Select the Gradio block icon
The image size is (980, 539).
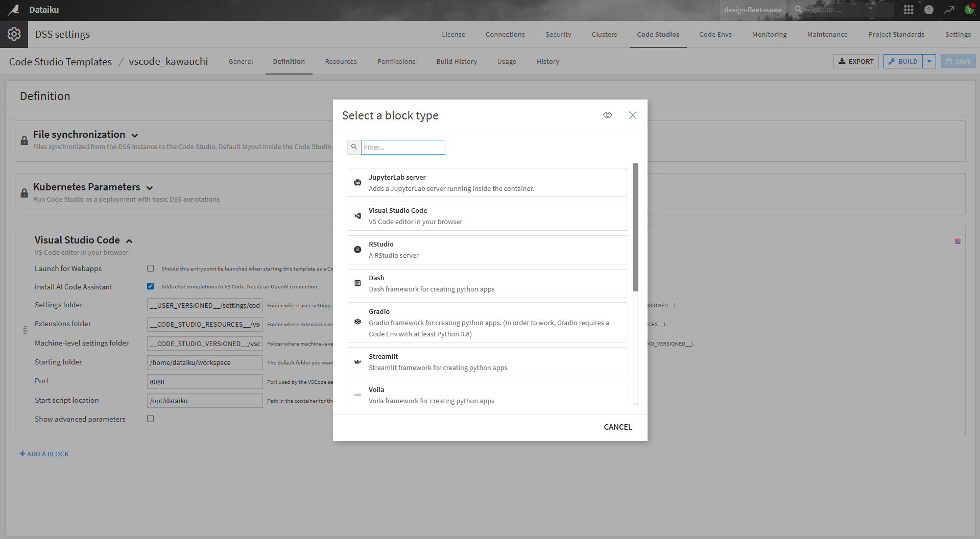[x=357, y=322]
